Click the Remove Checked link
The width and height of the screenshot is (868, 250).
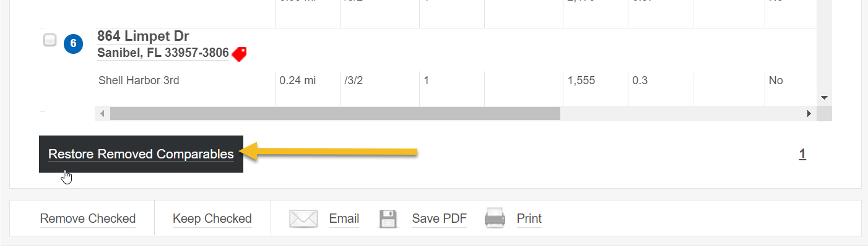pos(88,218)
